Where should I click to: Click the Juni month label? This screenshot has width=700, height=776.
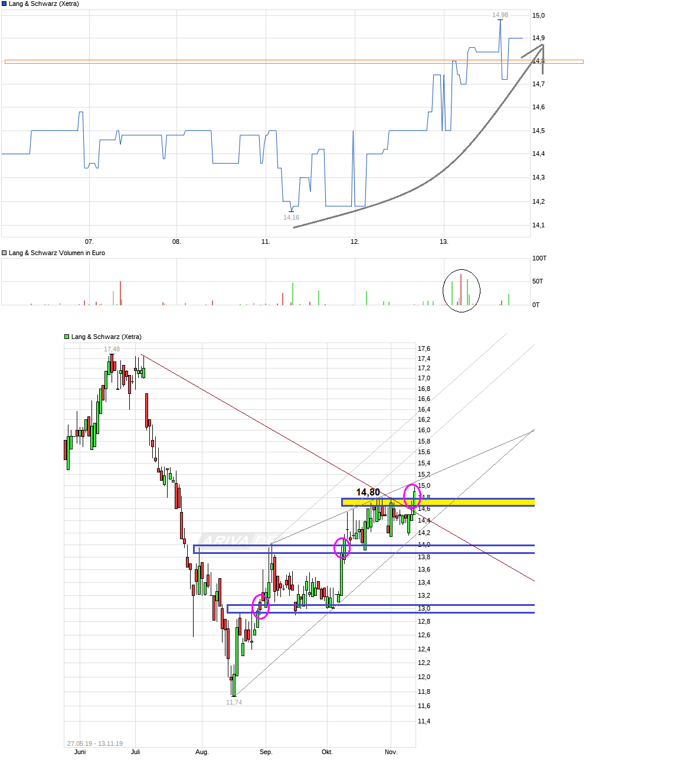(x=80, y=752)
